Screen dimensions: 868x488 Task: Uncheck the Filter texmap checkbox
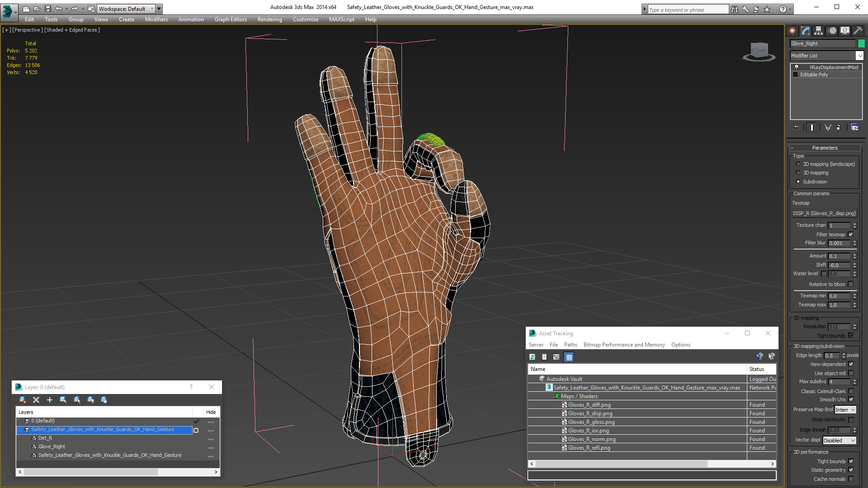point(850,235)
